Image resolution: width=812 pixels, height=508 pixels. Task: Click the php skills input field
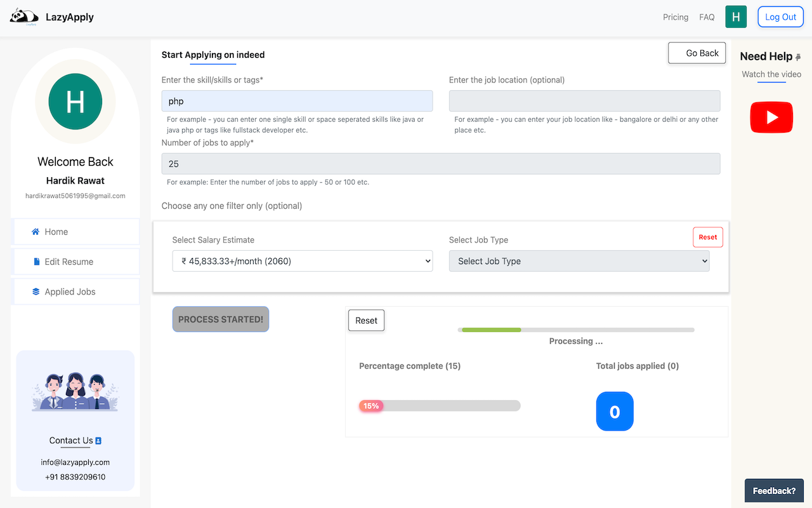[296, 100]
